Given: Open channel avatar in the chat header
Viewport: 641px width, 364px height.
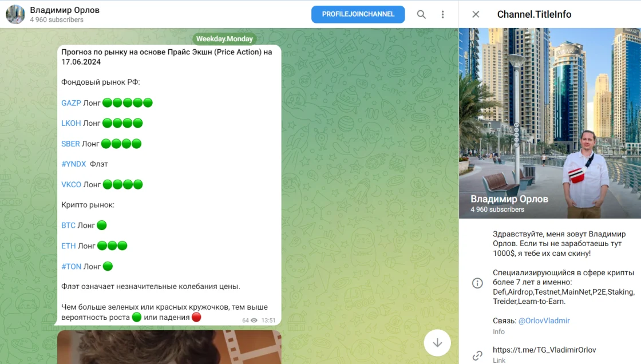Looking at the screenshot, I should coord(15,14).
